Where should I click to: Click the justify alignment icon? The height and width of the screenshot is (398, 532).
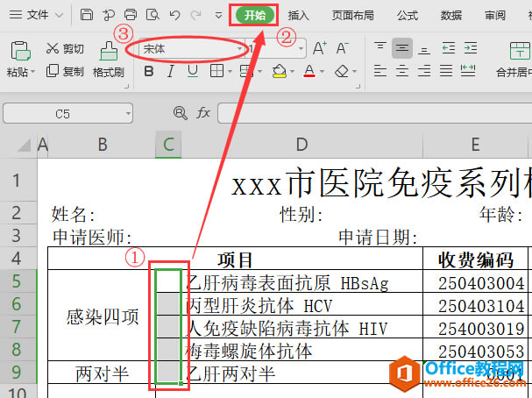coord(446,71)
